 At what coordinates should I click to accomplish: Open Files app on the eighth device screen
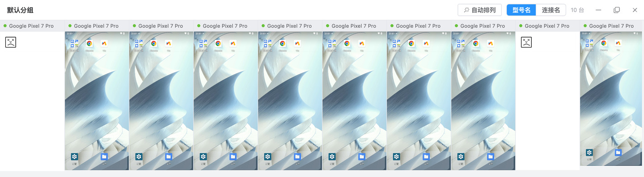tap(491, 156)
